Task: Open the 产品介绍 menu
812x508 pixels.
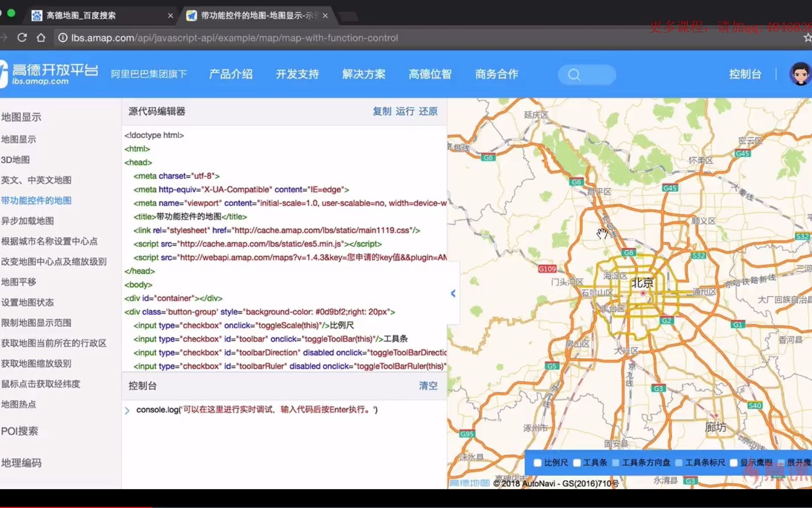Action: (231, 74)
